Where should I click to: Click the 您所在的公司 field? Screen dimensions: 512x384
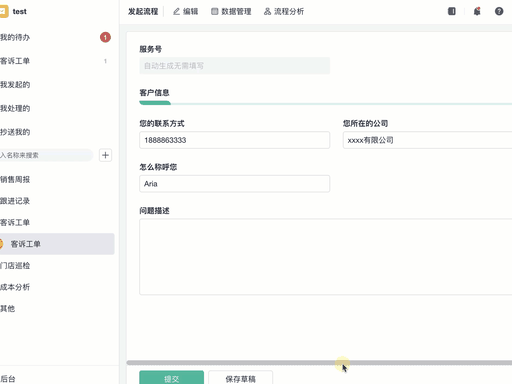coord(428,140)
